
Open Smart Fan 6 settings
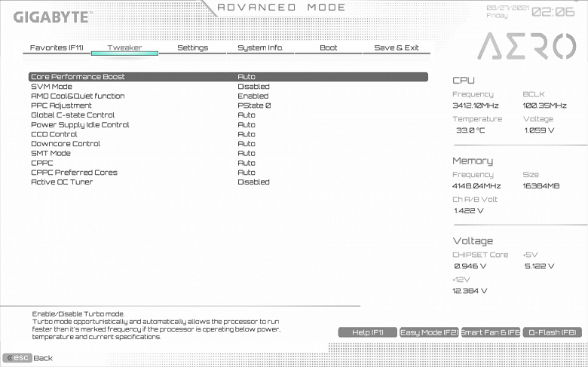[x=491, y=332]
